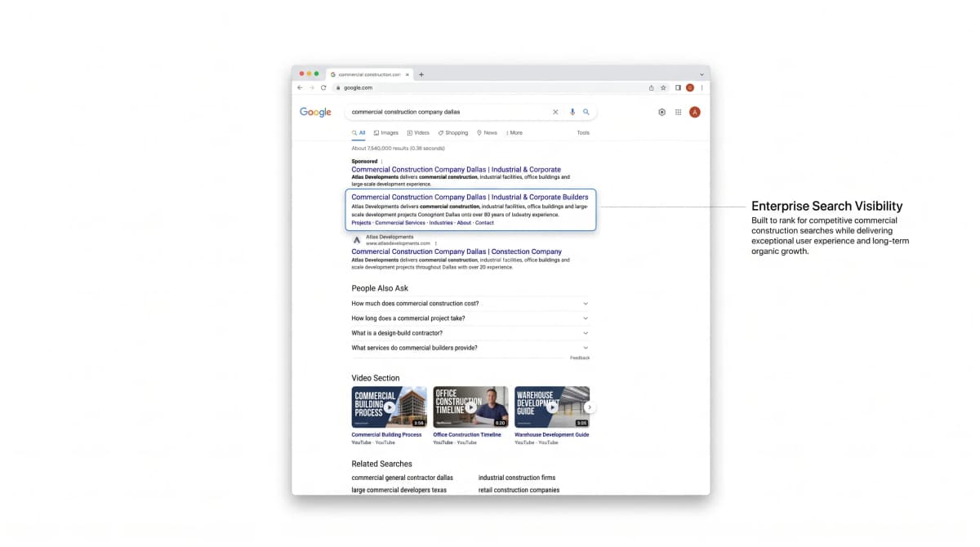Play the Office Construction Timeline video

point(470,407)
